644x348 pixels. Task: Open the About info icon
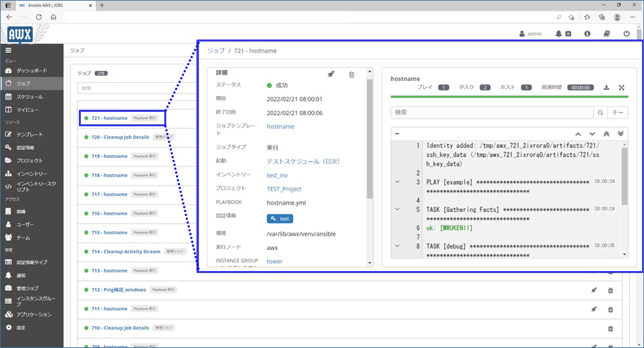coord(587,34)
